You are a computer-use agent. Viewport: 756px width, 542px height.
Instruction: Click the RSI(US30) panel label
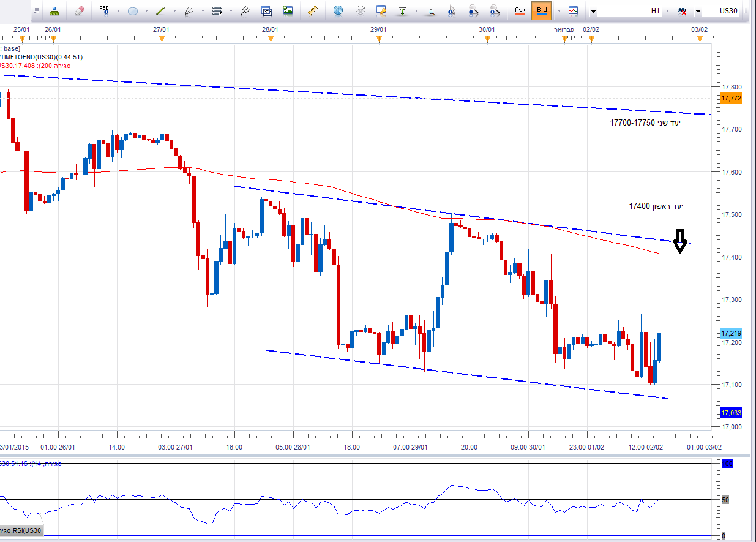(21, 530)
